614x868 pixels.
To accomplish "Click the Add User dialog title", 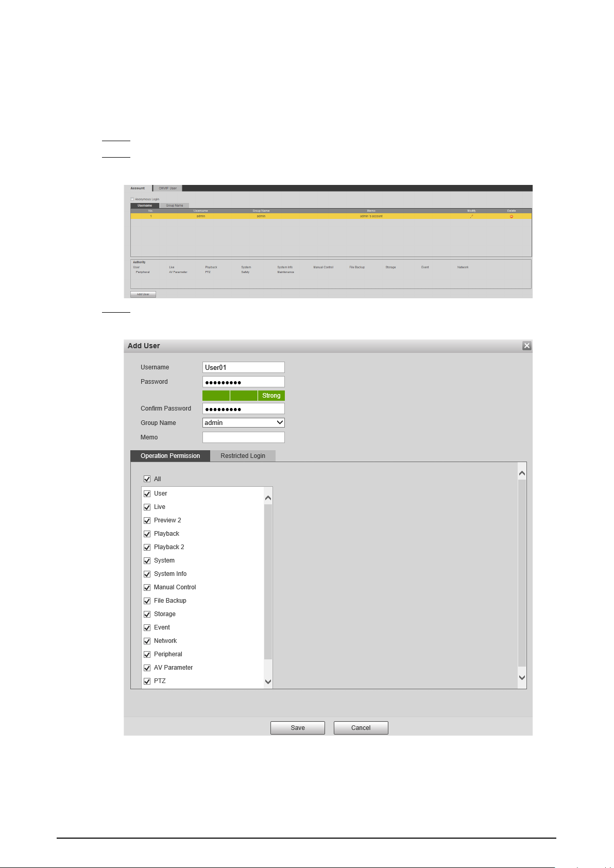I will click(144, 346).
